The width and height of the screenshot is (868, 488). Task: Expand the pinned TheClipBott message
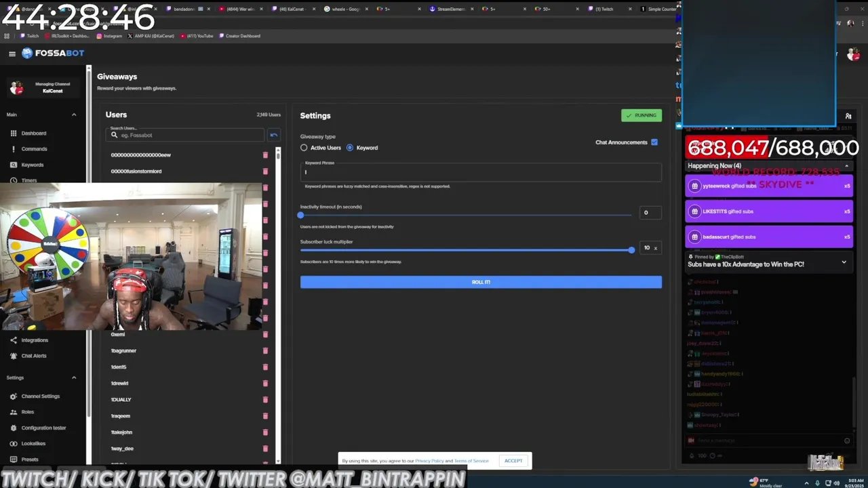pos(844,262)
